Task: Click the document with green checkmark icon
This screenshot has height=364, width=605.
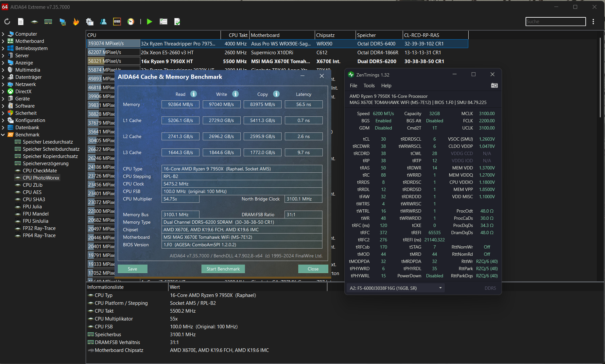Action: pos(177,22)
